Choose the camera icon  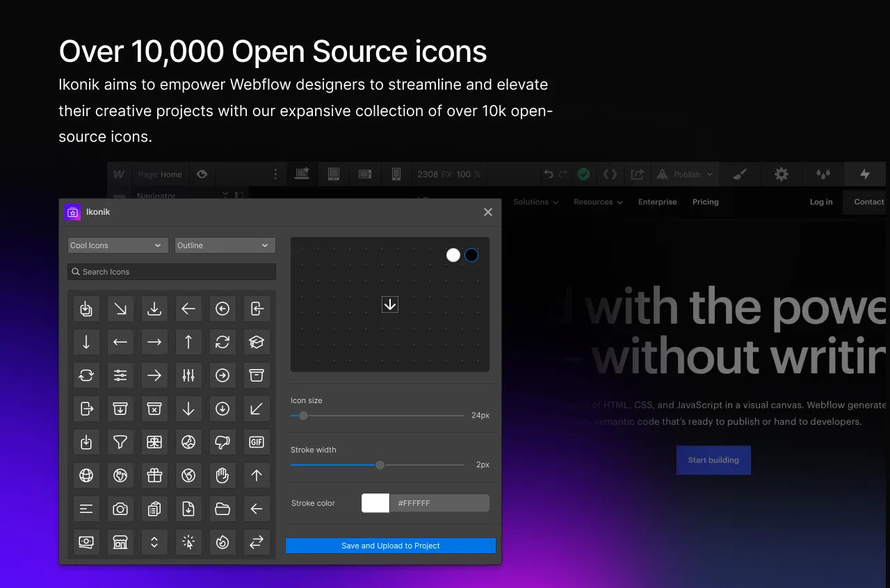click(120, 509)
